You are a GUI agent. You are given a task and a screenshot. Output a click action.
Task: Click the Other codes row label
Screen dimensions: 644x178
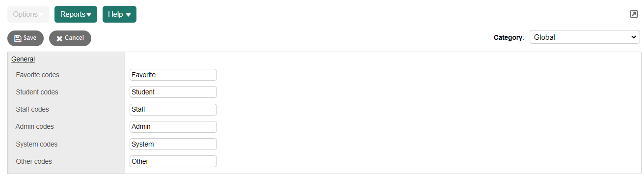[x=34, y=161]
